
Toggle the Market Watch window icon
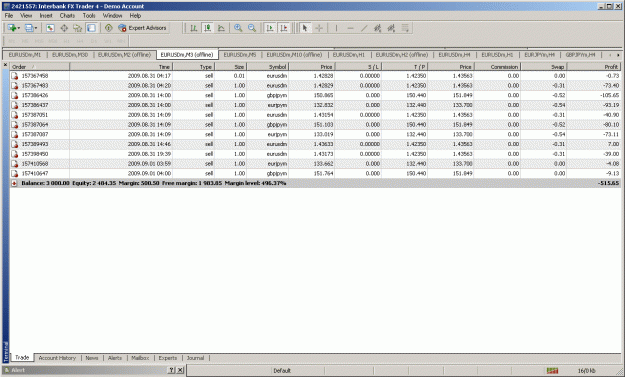(x=50, y=28)
